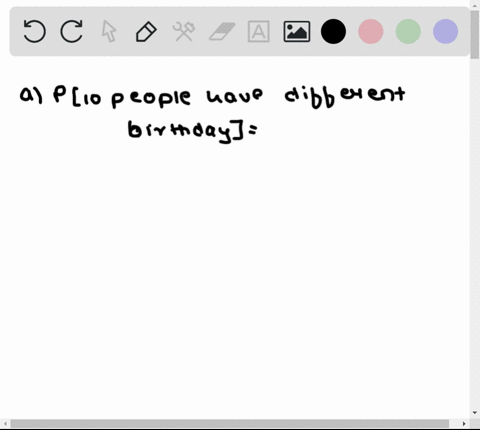Image resolution: width=480 pixels, height=430 pixels.
Task: Click the vertical scrollbar thumb
Action: 475,35
